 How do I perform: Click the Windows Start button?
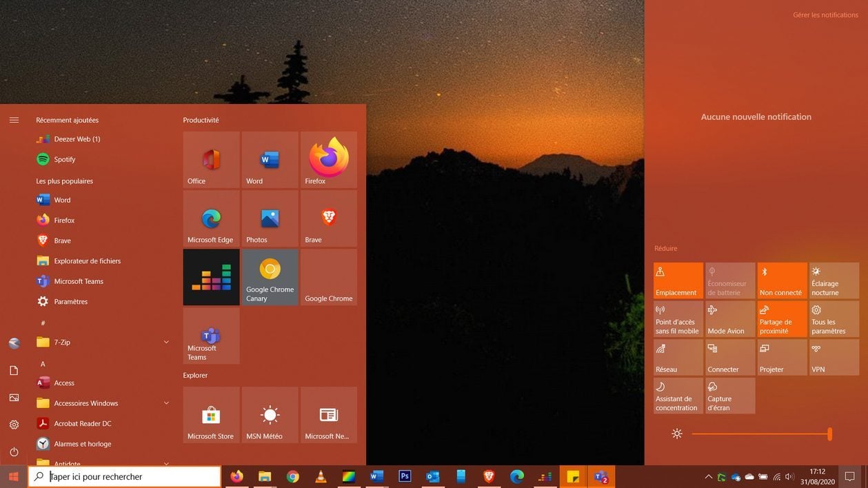[x=13, y=476]
